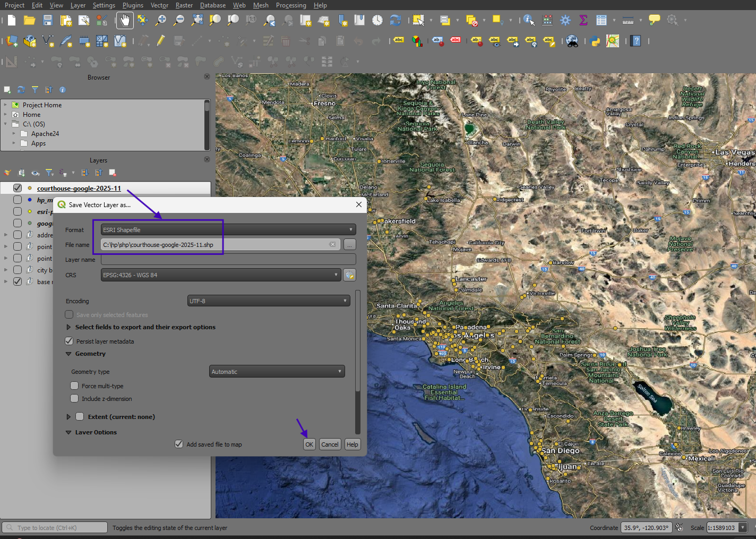756x539 pixels.
Task: Toggle Add saved file to map
Action: tap(179, 444)
